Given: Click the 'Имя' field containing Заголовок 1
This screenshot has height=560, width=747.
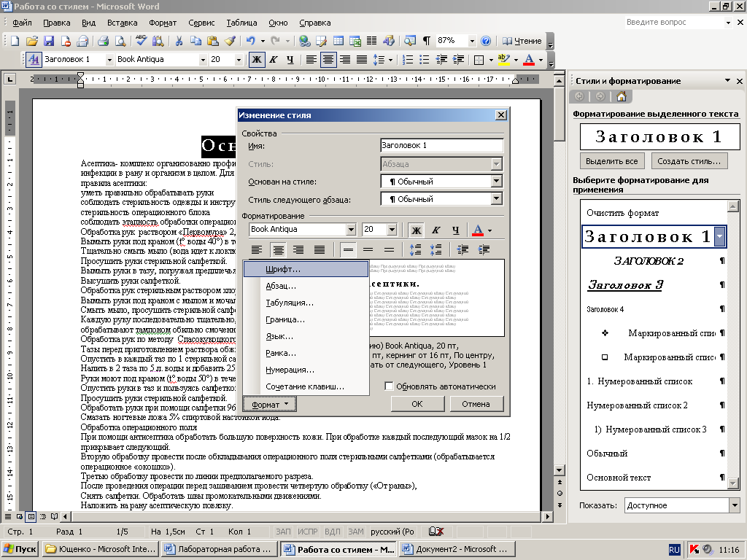Looking at the screenshot, I should tap(442, 145).
